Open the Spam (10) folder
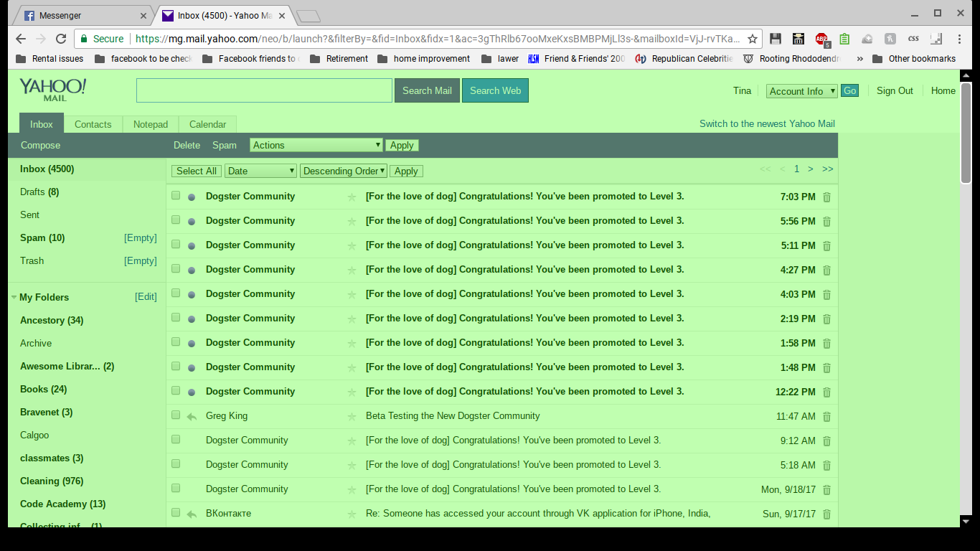980x551 pixels. [x=42, y=237]
